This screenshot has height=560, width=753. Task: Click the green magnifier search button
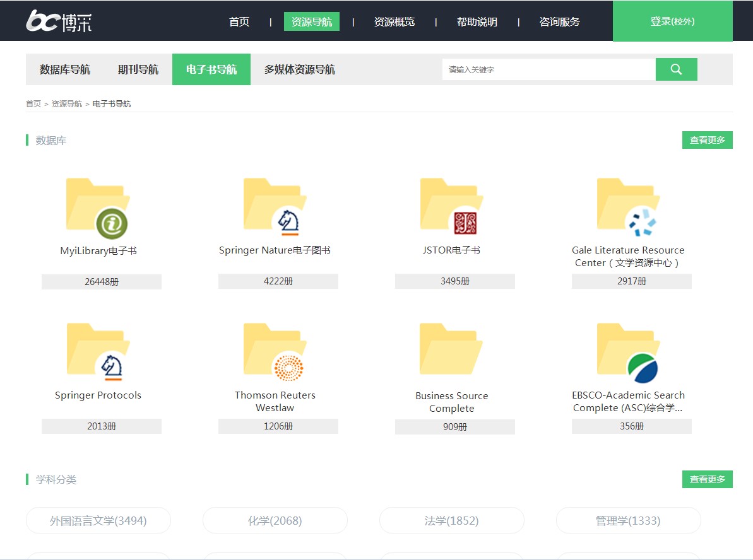(676, 69)
